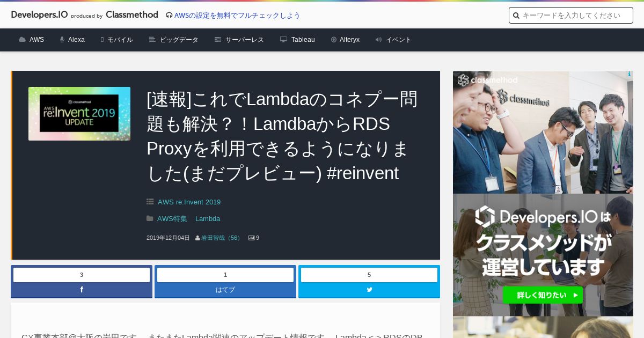The width and height of the screenshot is (644, 338).
Task: Open the AWS re:Invent 2019 series link
Action: click(189, 202)
